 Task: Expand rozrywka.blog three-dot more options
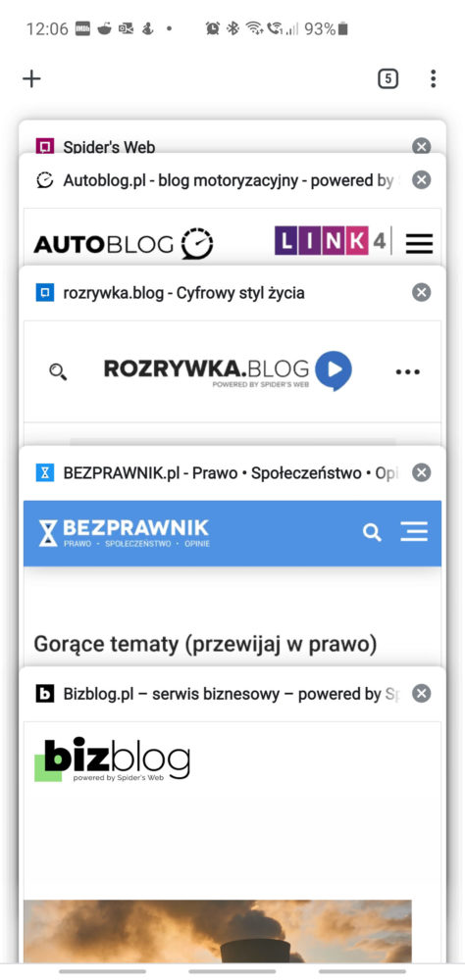coord(407,371)
